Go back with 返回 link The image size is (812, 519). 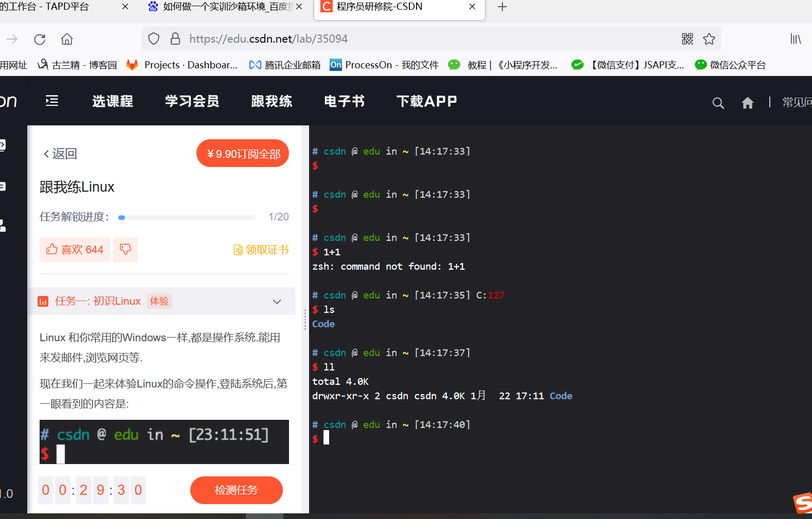[60, 154]
